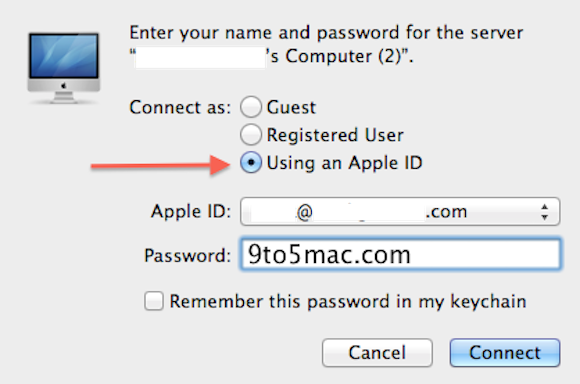This screenshot has height=384, width=580.
Task: Click the red arrow annotation
Action: coord(160,165)
